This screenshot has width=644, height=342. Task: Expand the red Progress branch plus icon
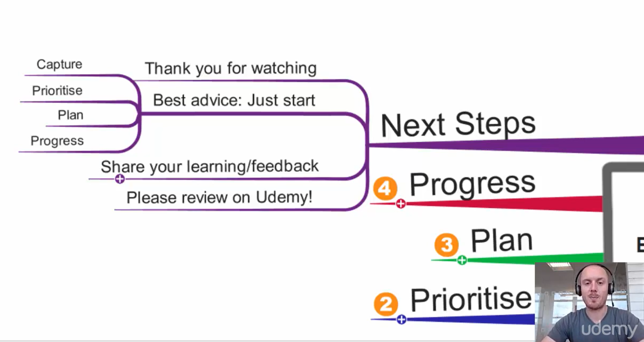pyautogui.click(x=401, y=204)
